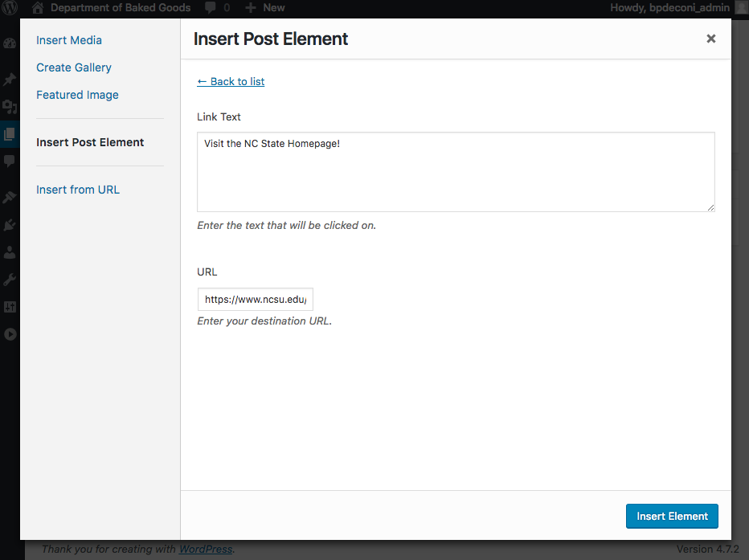
Task: Open the Pages icon in sidebar
Action: point(10,134)
